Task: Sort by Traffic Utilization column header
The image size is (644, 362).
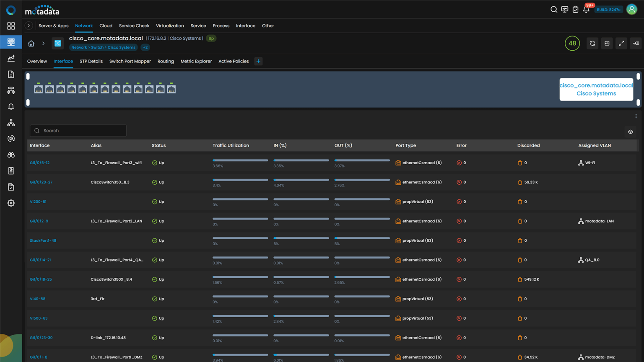Action: tap(231, 145)
